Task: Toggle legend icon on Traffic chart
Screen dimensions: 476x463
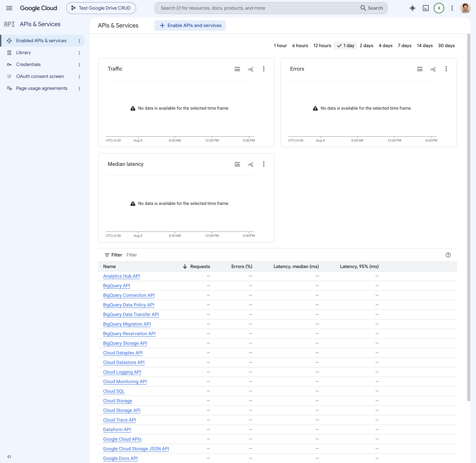Action: pyautogui.click(x=237, y=69)
